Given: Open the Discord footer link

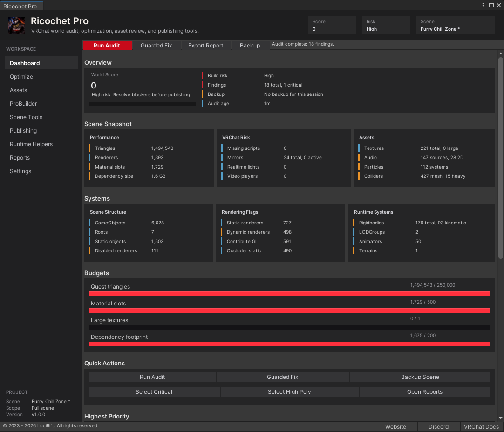Looking at the screenshot, I should pos(438,426).
